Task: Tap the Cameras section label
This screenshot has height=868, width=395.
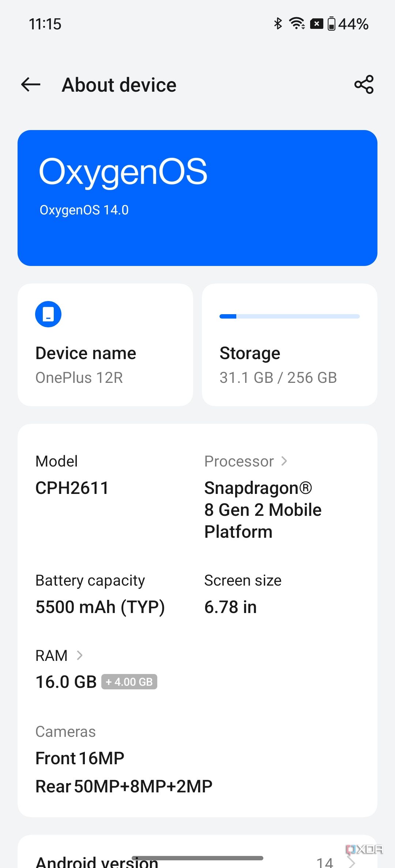Action: pyautogui.click(x=65, y=732)
